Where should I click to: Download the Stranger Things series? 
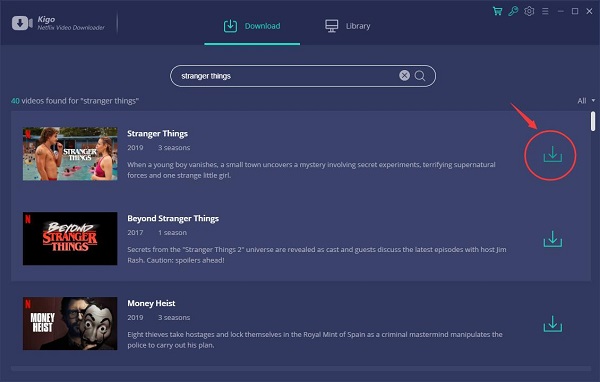pyautogui.click(x=553, y=154)
